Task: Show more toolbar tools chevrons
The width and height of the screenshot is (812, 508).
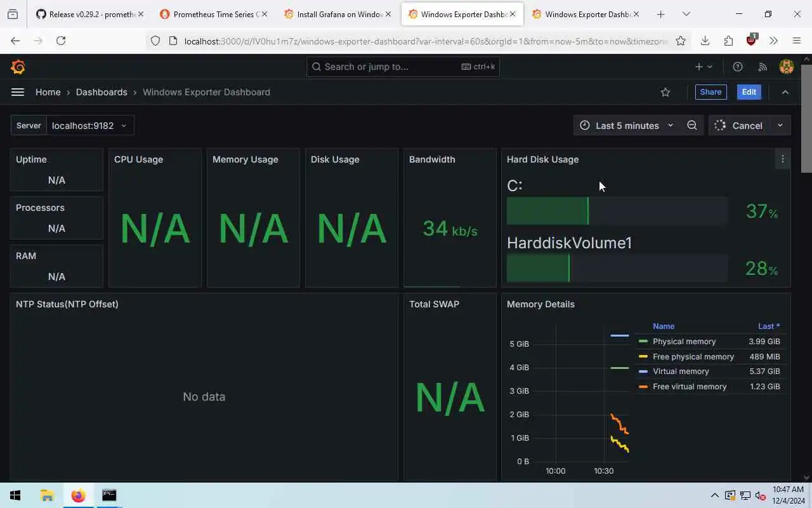Action: (774, 41)
